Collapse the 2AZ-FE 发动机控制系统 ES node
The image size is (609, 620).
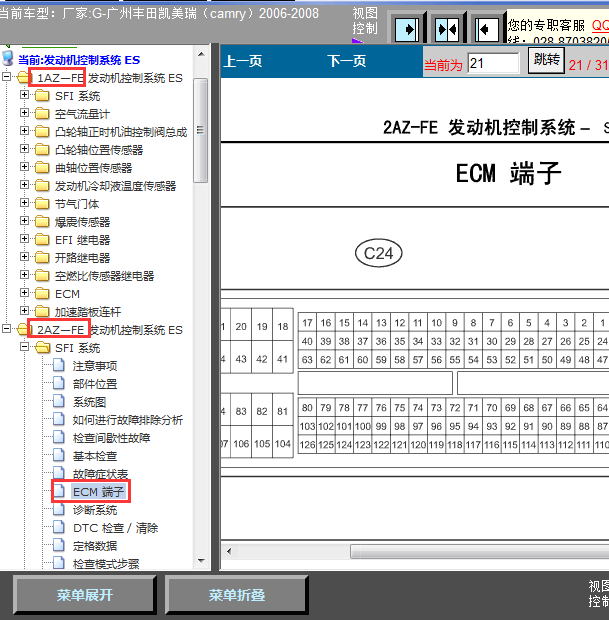point(6,329)
